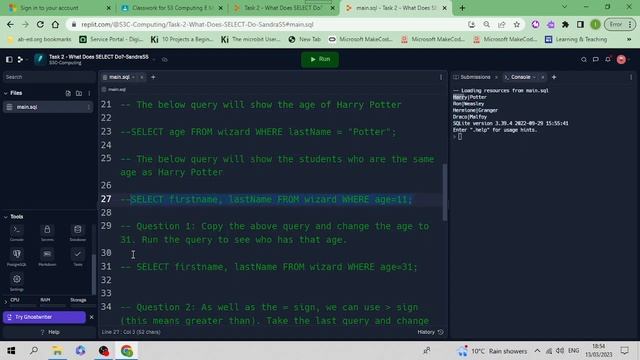The height and width of the screenshot is (360, 640).
Task: Open Windows taskbar search
Action: point(34,351)
